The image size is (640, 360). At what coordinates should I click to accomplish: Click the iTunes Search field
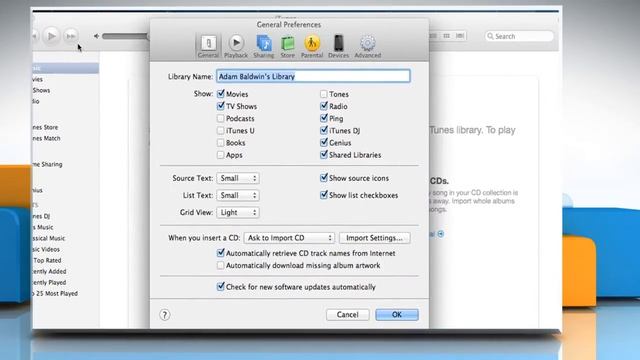point(519,36)
